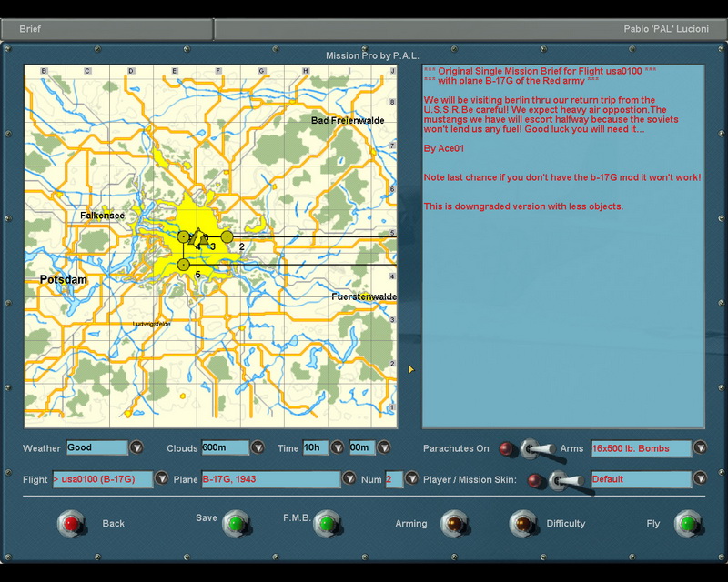Click the Arms field 16x500 lb. Bombs
Viewport: 728px width, 582px height.
click(x=642, y=449)
